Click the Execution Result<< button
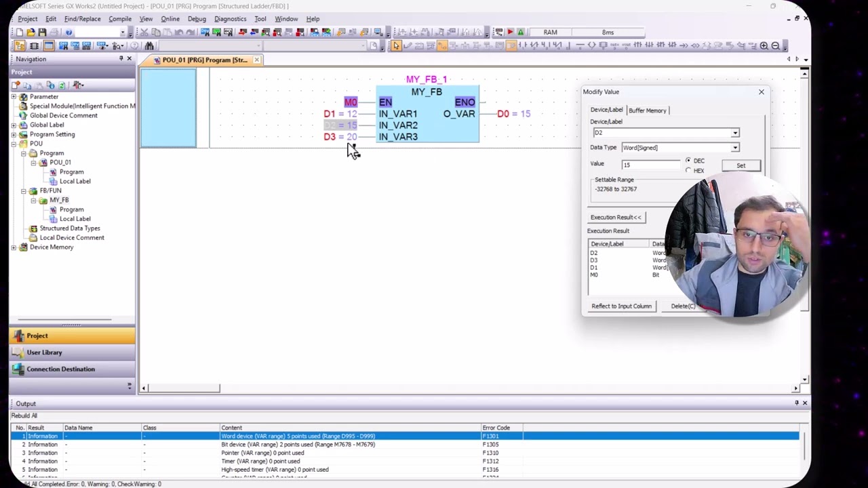Viewport: 868px width, 488px height. [616, 218]
